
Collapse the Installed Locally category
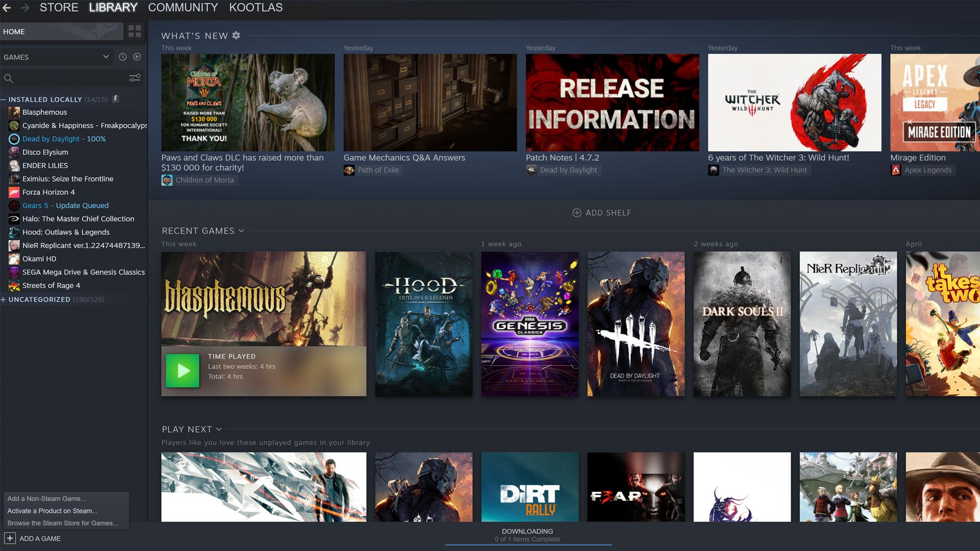point(3,99)
